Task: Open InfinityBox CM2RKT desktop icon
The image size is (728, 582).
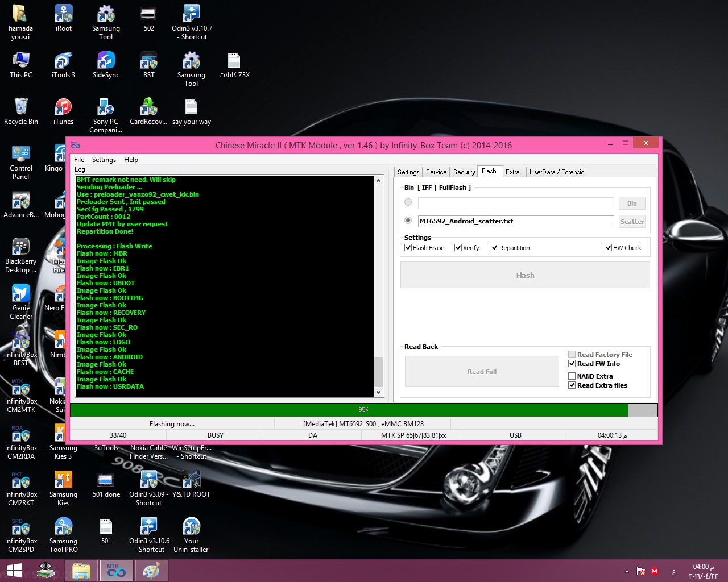Action: click(21, 488)
